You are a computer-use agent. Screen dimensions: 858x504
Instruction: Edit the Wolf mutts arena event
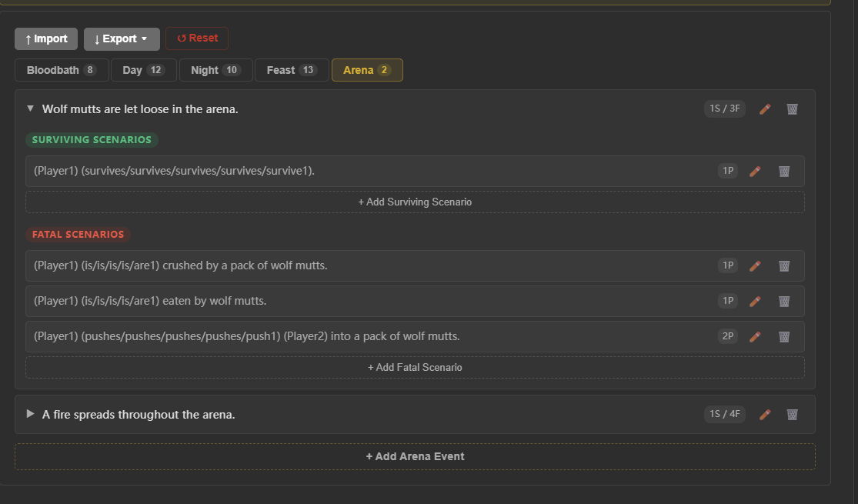[x=764, y=109]
